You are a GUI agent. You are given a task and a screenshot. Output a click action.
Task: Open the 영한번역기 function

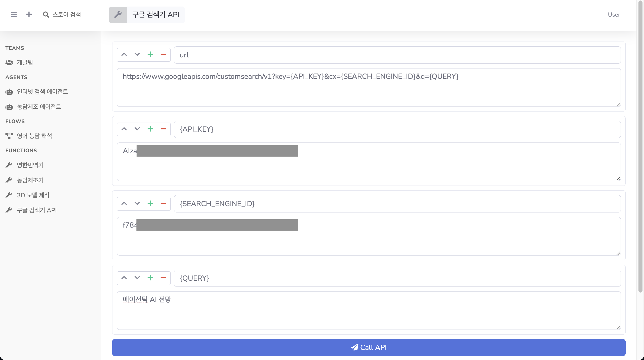[24, 165]
